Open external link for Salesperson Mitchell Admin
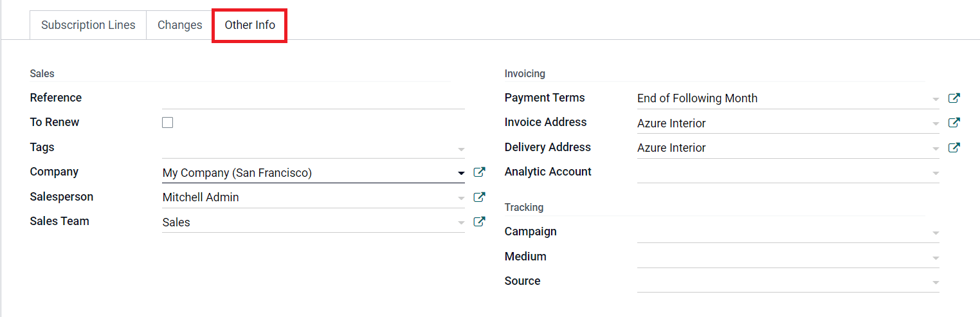Viewport: 980px width, 317px height. click(x=479, y=197)
